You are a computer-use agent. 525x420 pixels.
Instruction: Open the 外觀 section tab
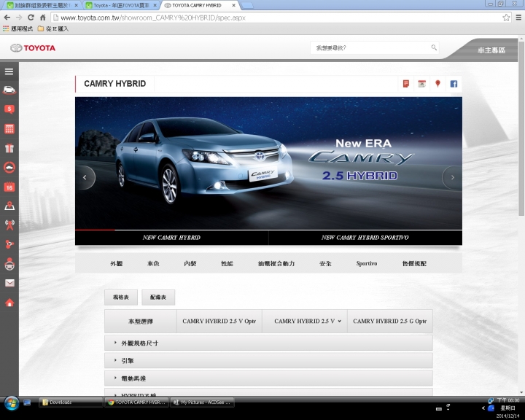pos(117,263)
